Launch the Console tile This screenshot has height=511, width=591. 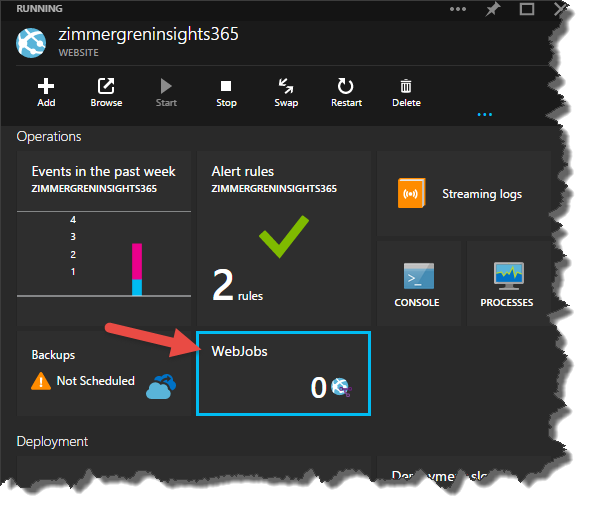coord(419,283)
